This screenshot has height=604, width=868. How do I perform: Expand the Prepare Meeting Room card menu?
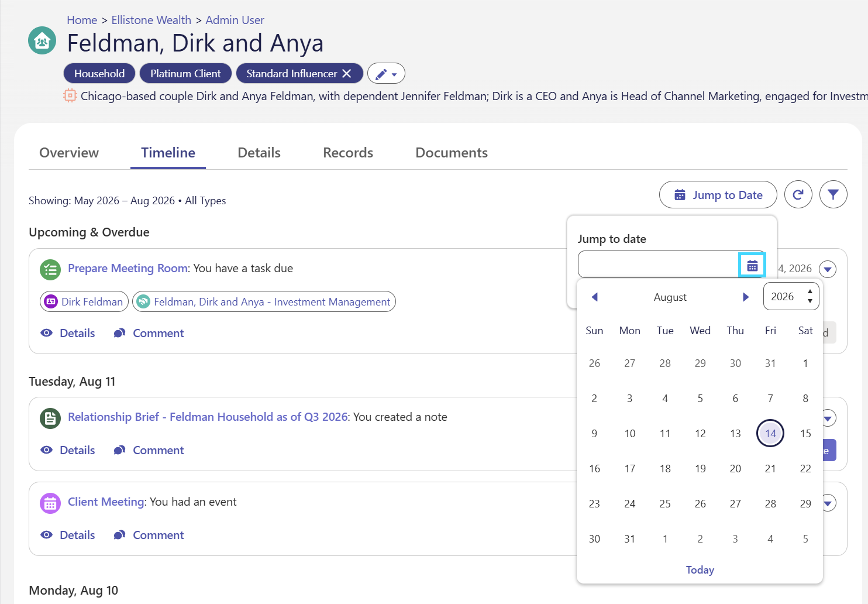[828, 269]
